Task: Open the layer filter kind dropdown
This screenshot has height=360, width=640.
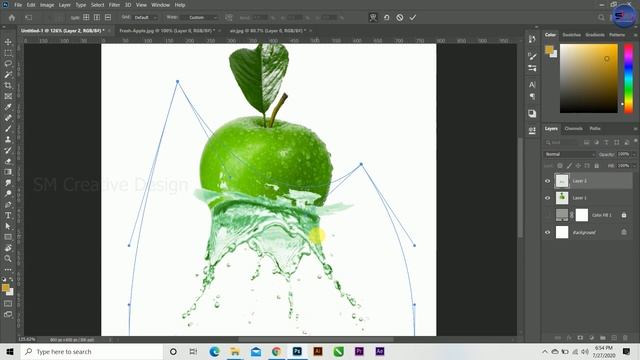Action: click(563, 142)
